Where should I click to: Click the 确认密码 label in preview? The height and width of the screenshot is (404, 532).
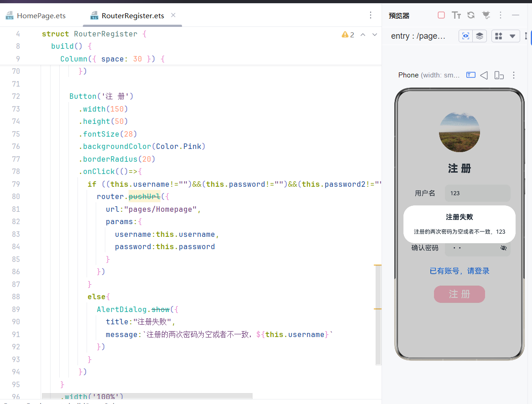425,248
